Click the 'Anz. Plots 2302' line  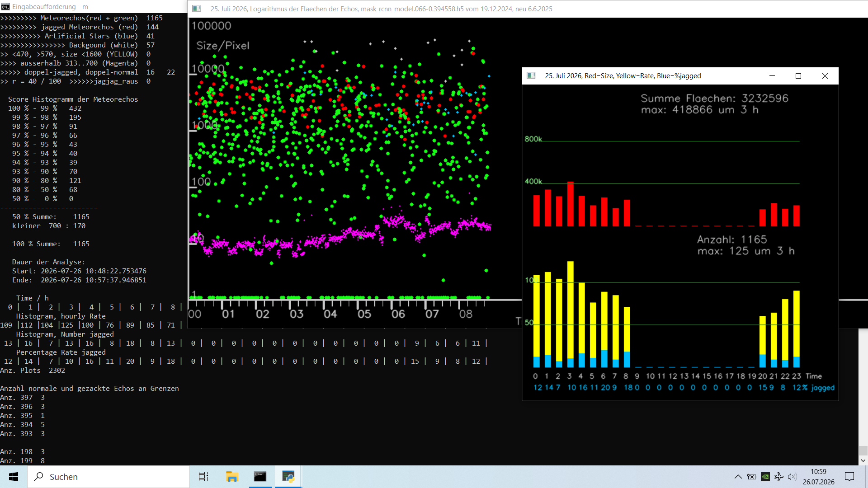click(x=33, y=371)
